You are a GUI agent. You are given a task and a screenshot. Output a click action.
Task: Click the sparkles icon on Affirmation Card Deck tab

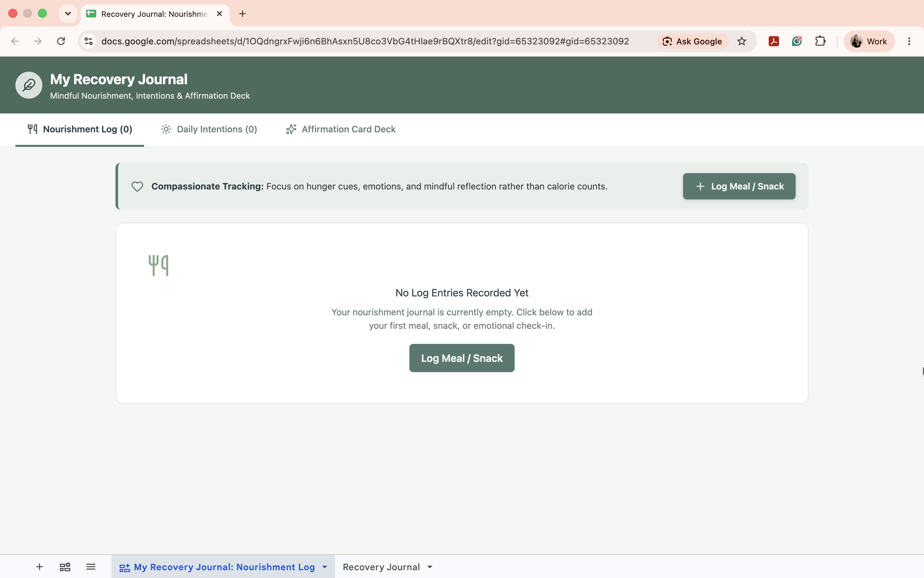coord(291,129)
